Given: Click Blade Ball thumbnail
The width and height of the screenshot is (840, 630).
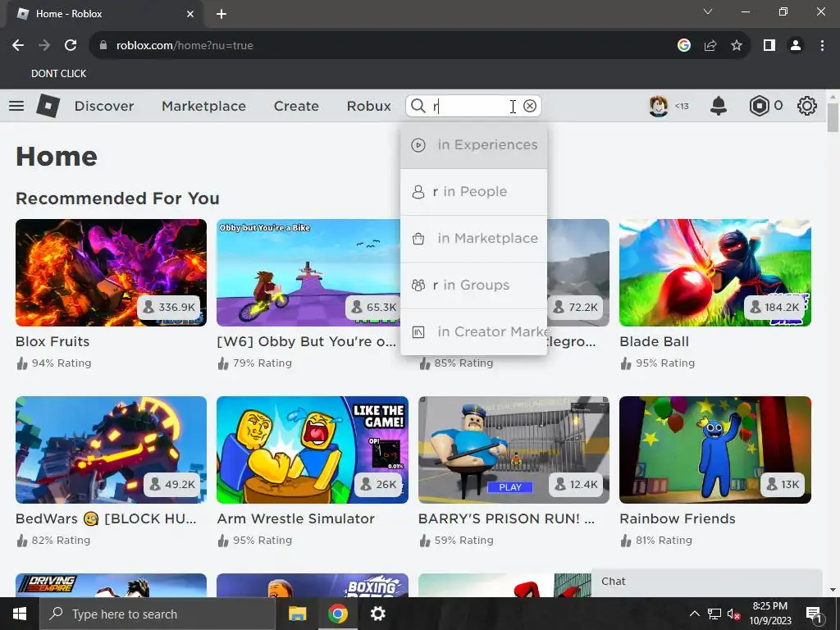Looking at the screenshot, I should pos(715,272).
